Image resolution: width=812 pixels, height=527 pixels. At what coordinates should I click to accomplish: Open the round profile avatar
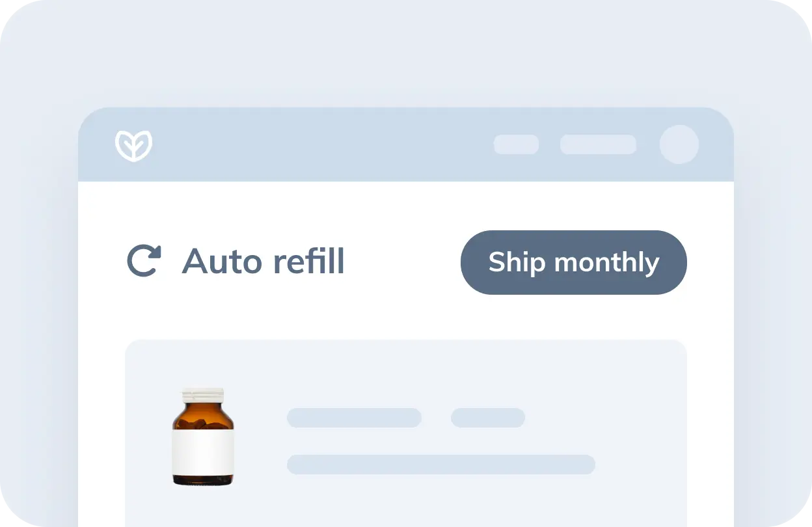[x=679, y=144]
